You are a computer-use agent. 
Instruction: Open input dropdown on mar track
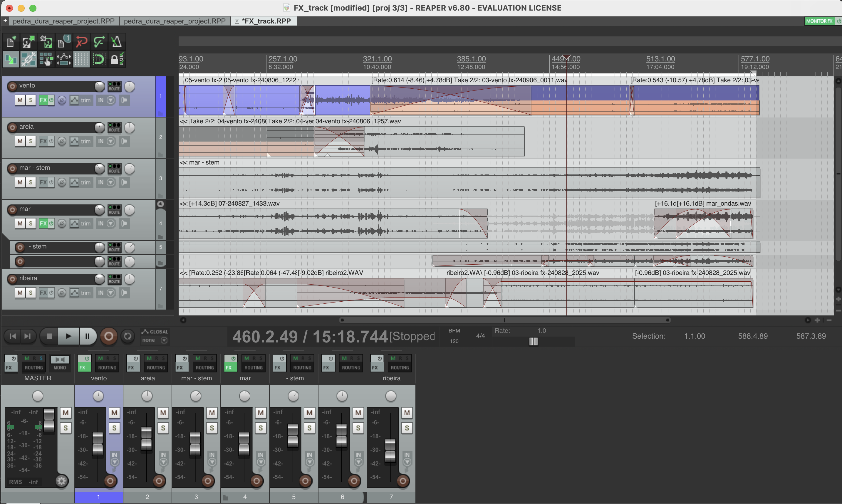coord(111,224)
